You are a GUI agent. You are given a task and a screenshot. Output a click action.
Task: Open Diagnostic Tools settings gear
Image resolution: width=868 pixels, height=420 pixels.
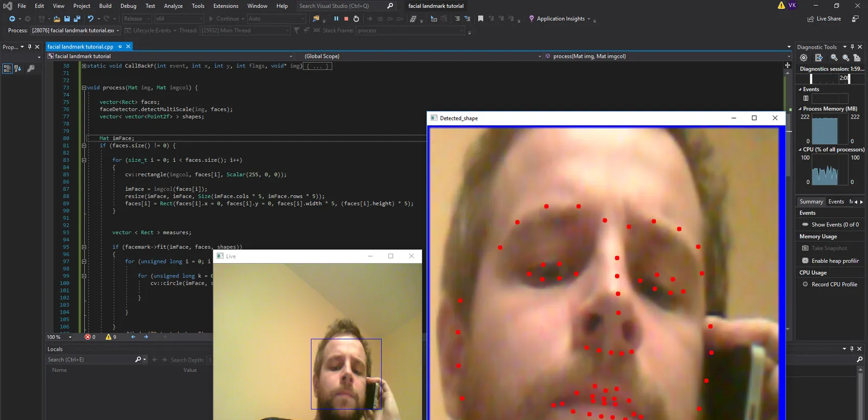click(804, 57)
